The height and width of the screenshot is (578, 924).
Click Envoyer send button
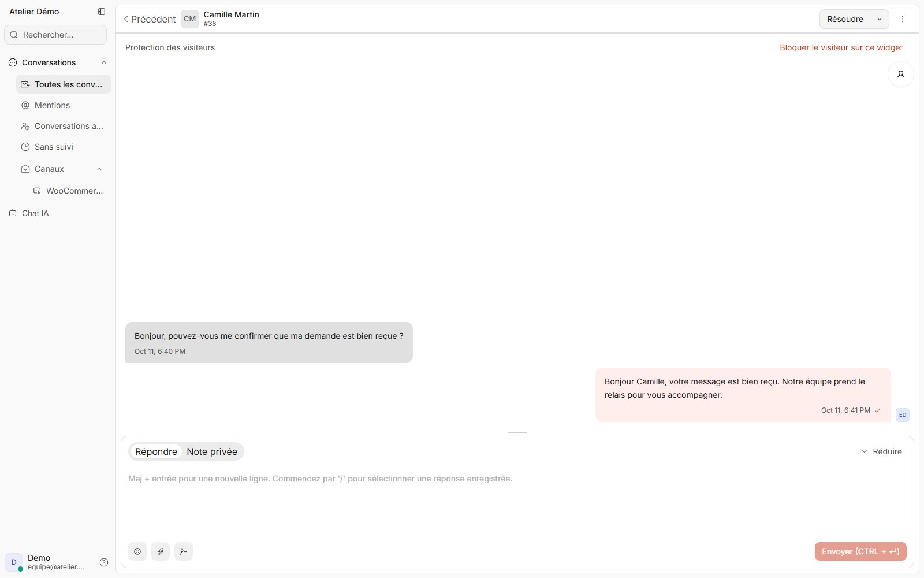coord(860,551)
